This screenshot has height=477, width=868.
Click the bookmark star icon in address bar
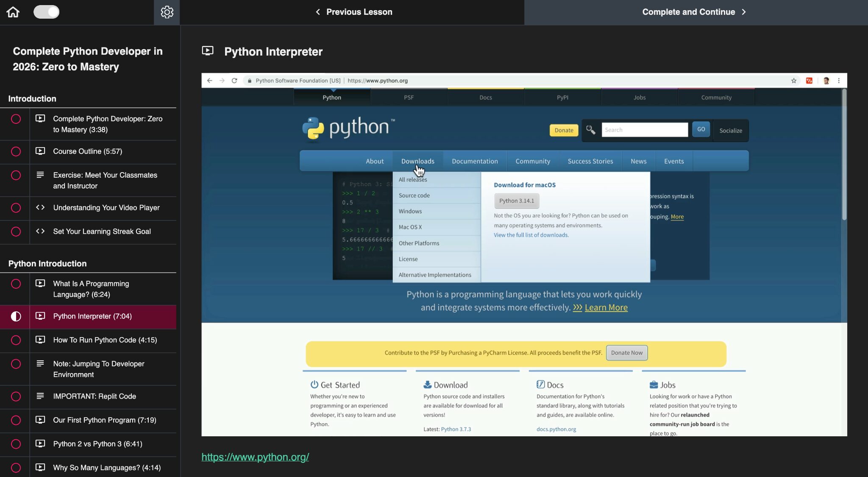click(x=793, y=81)
